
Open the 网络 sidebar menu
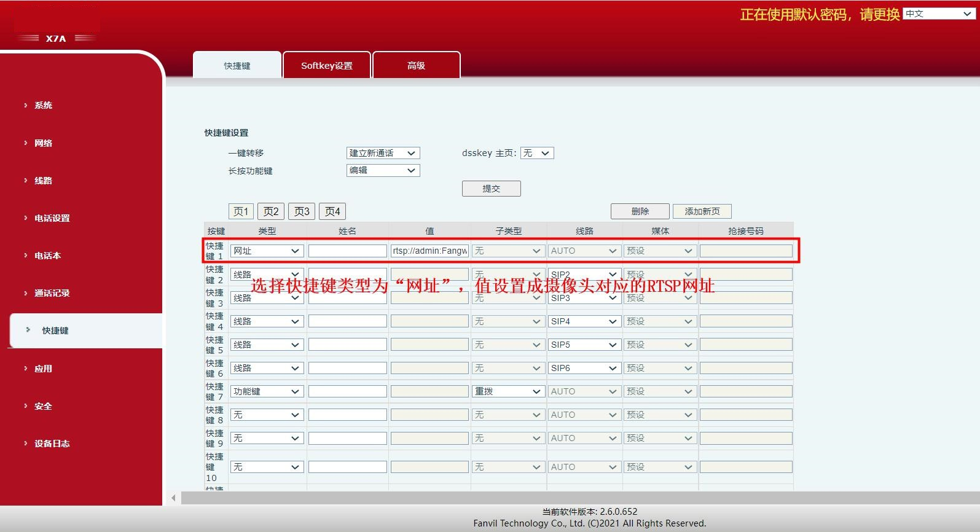43,143
